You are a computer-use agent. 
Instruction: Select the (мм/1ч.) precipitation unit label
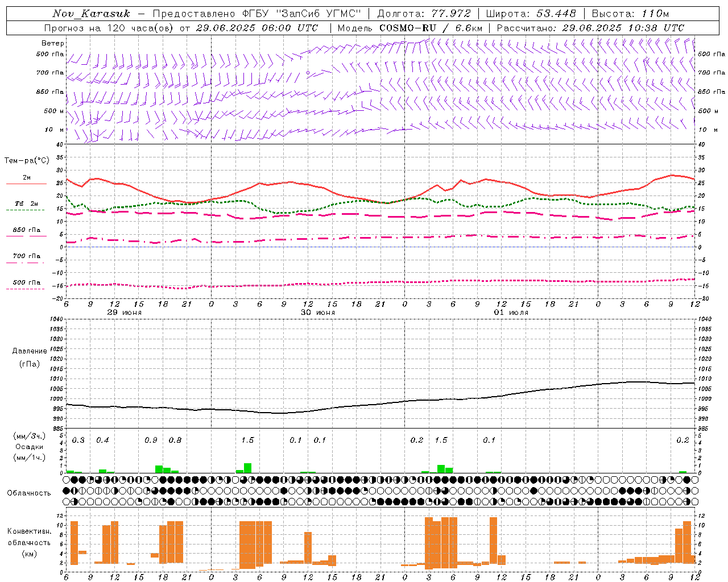point(29,458)
